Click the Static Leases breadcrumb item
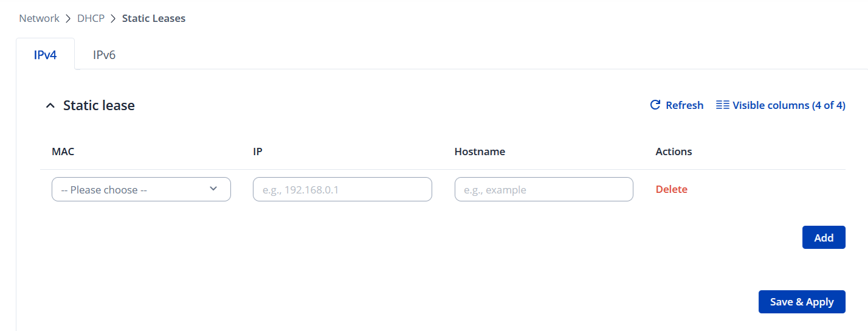 154,18
